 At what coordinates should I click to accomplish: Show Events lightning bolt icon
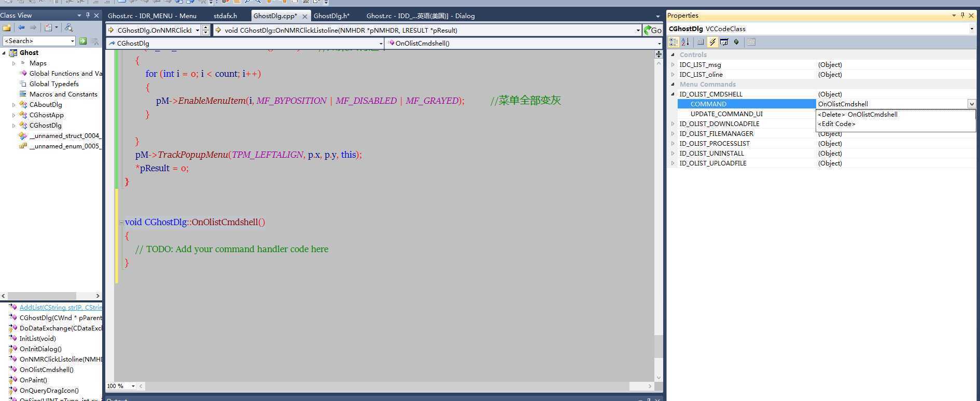click(x=712, y=42)
